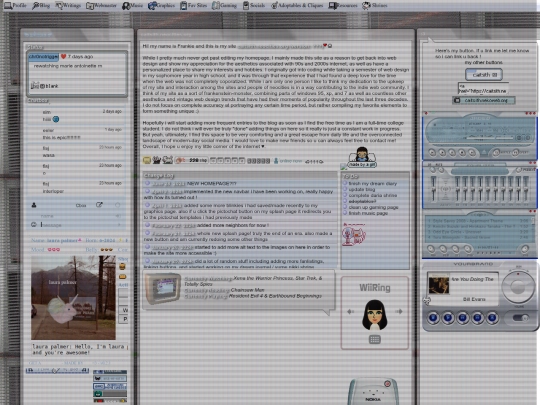Toggle Winamp repeat mode

pyautogui.click(x=520, y=152)
